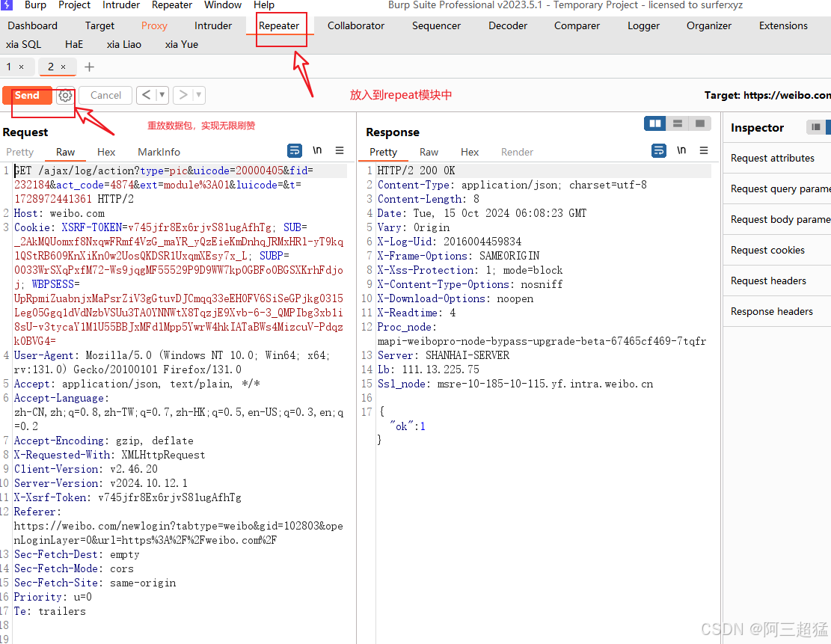Viewport: 831px width, 644px height.
Task: Switch Request view to Pretty
Action: tap(20, 152)
